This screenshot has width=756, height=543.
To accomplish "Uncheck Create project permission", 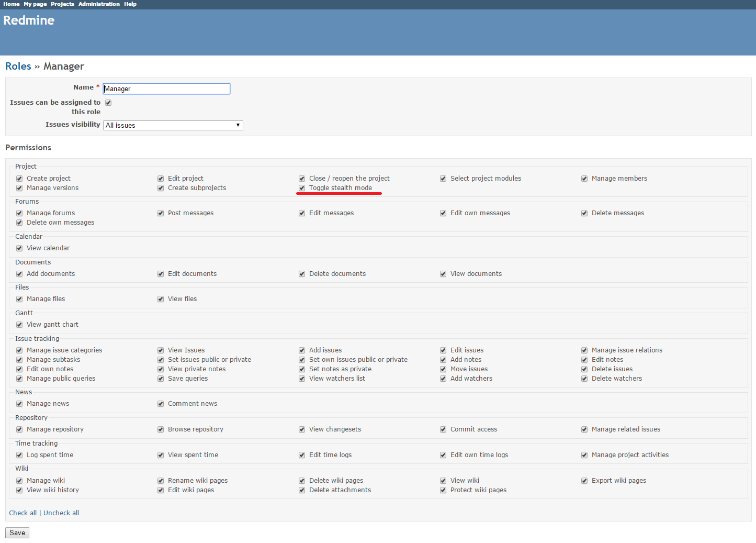I will click(19, 179).
